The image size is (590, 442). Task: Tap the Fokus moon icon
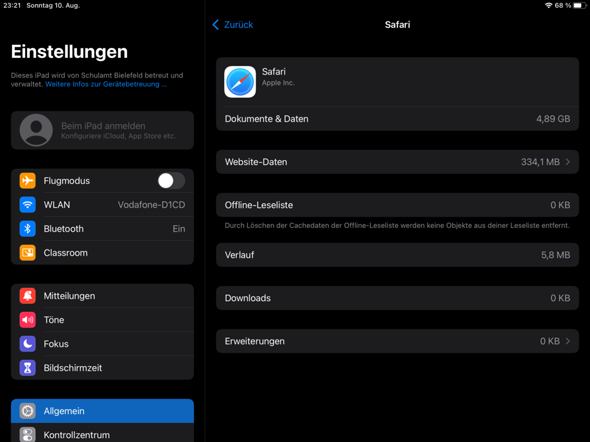[x=27, y=344]
